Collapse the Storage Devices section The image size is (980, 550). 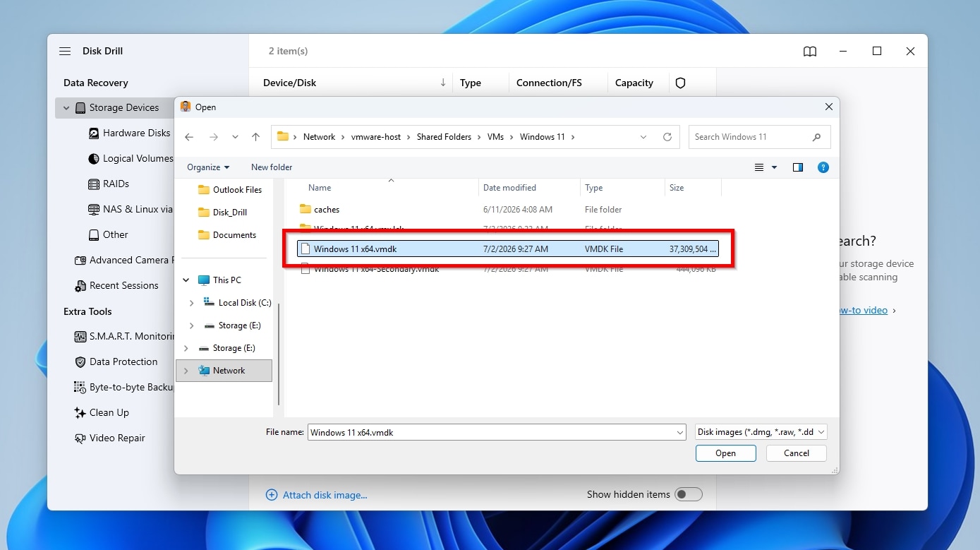(66, 108)
